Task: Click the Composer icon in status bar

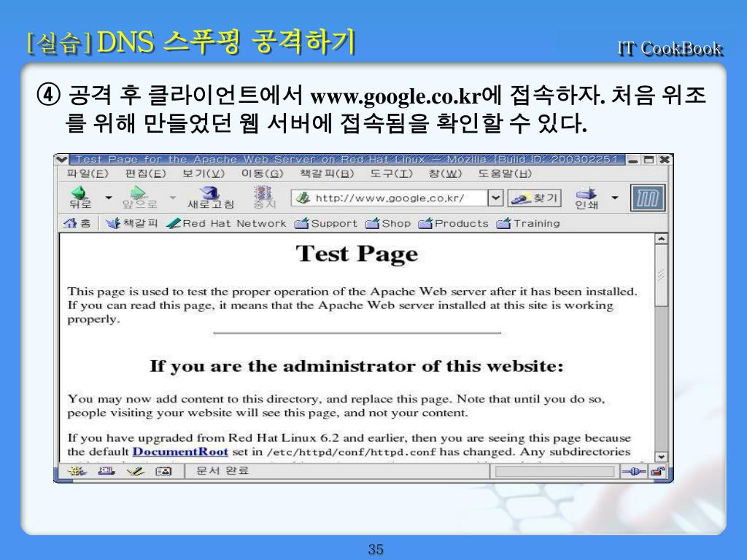Action: tap(135, 471)
